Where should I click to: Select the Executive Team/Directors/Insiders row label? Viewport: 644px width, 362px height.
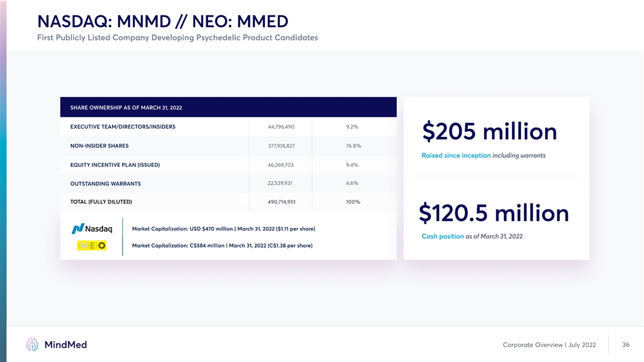click(123, 127)
